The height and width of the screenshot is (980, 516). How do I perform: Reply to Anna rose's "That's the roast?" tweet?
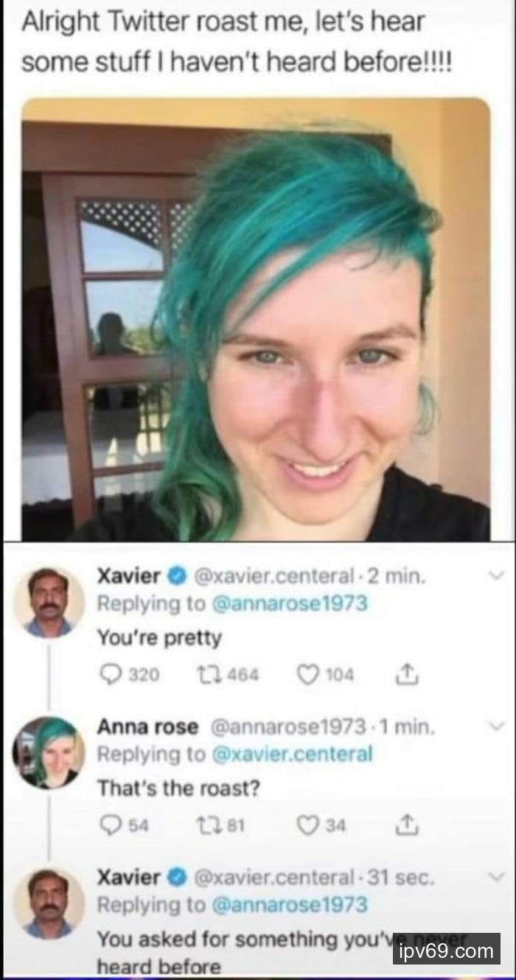pyautogui.click(x=111, y=825)
